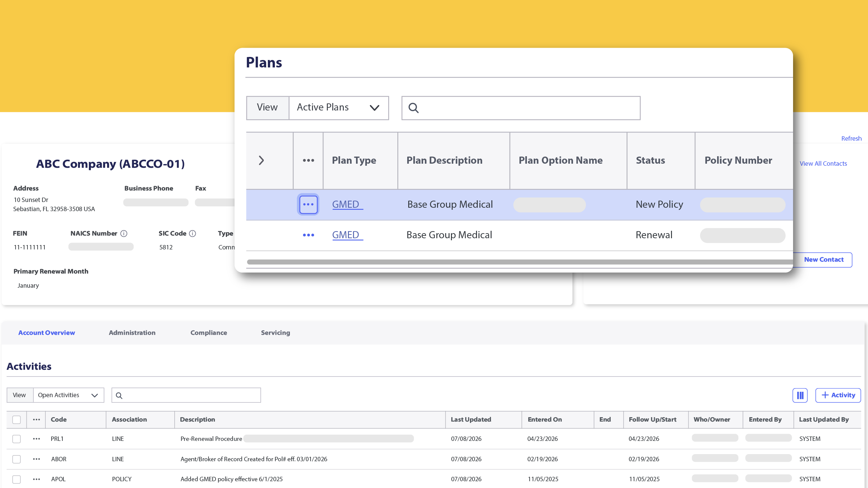Click the NAICS Number info icon

click(x=124, y=233)
